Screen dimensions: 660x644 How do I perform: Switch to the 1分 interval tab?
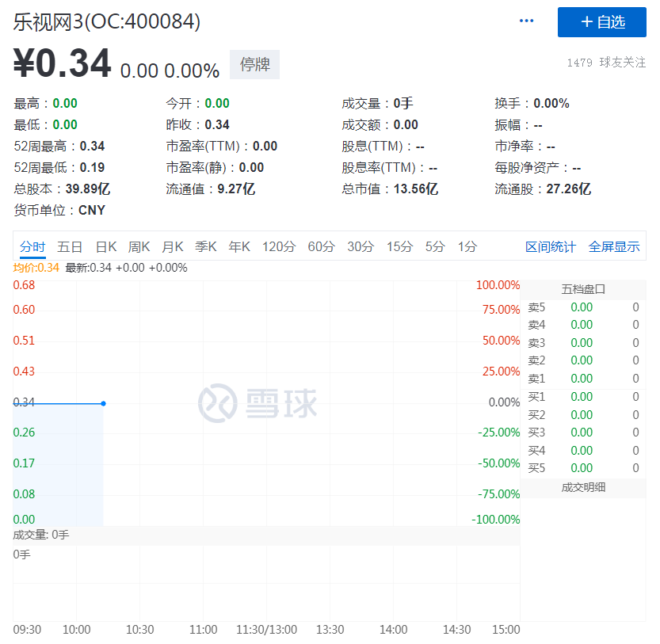[x=467, y=246]
